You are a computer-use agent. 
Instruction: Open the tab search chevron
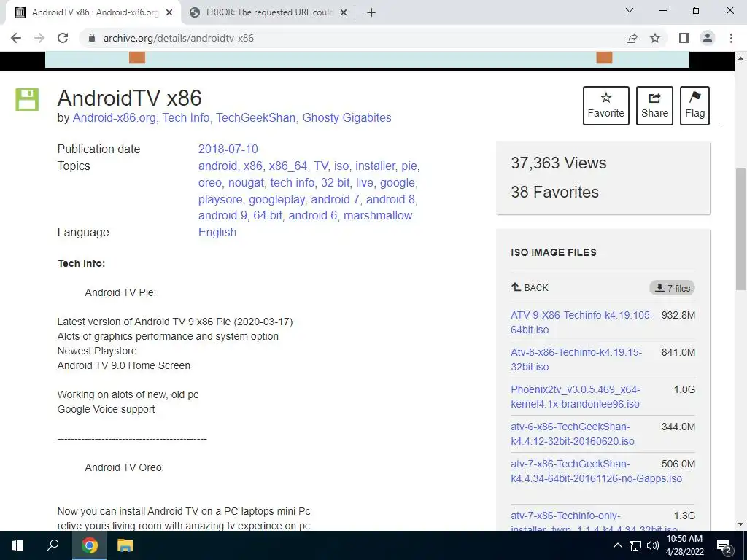click(630, 10)
